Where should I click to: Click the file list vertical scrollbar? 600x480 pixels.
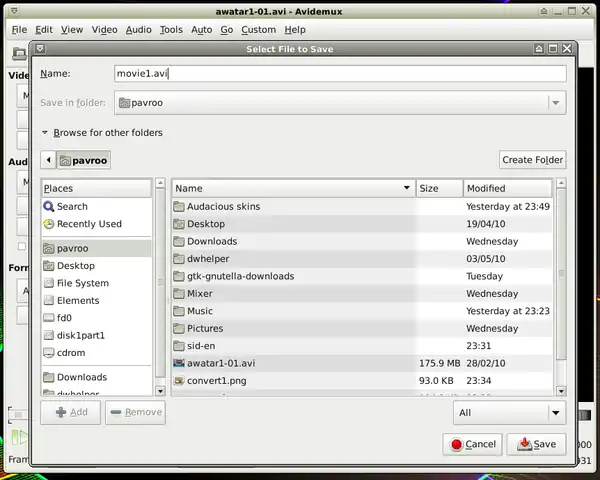(x=561, y=290)
